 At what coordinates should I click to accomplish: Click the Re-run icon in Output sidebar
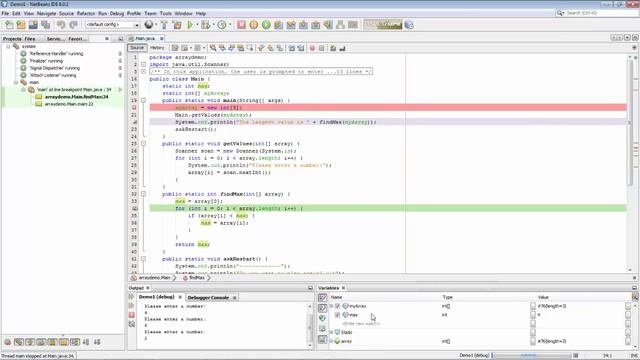(131, 297)
